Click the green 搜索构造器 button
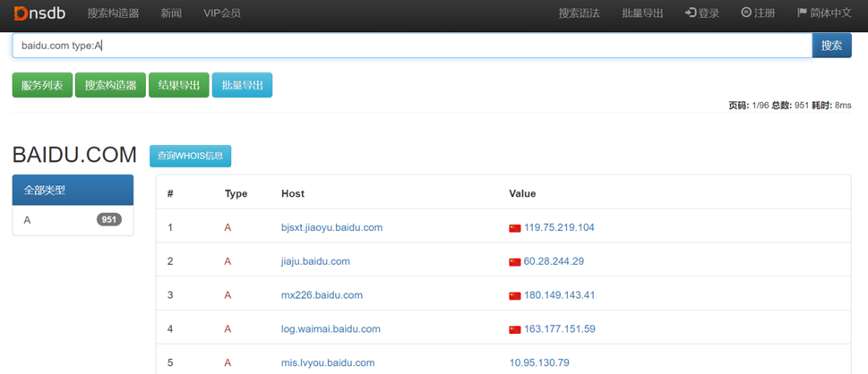 click(x=110, y=85)
